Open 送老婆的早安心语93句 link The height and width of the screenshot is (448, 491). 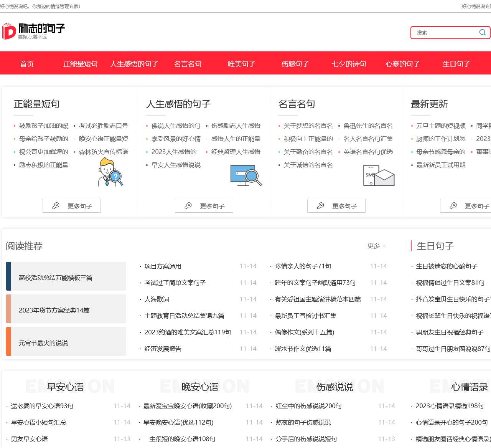point(42,406)
